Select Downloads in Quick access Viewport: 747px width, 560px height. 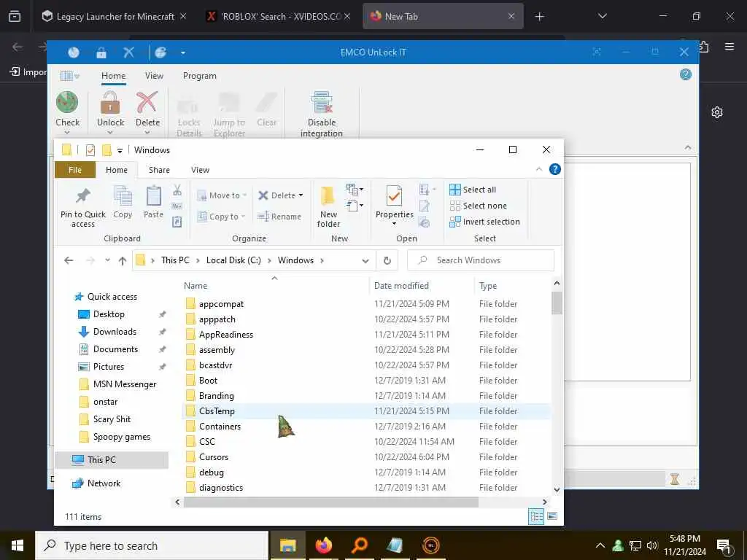(115, 332)
